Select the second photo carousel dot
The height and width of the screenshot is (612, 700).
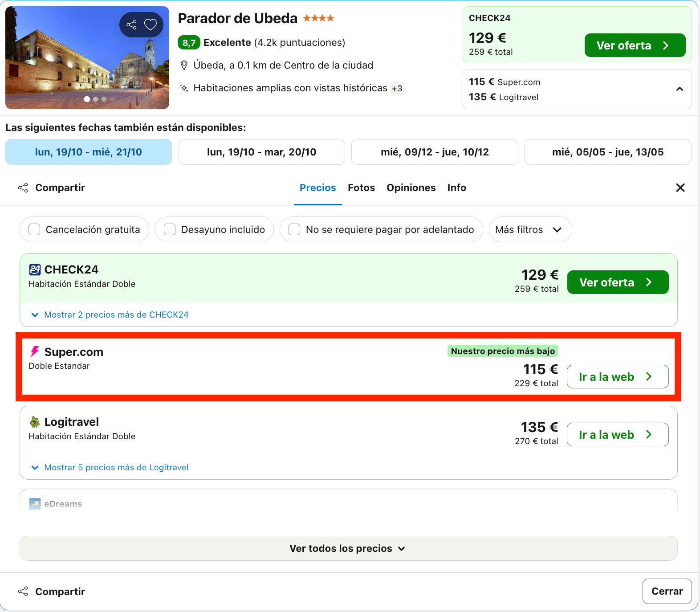coord(96,99)
